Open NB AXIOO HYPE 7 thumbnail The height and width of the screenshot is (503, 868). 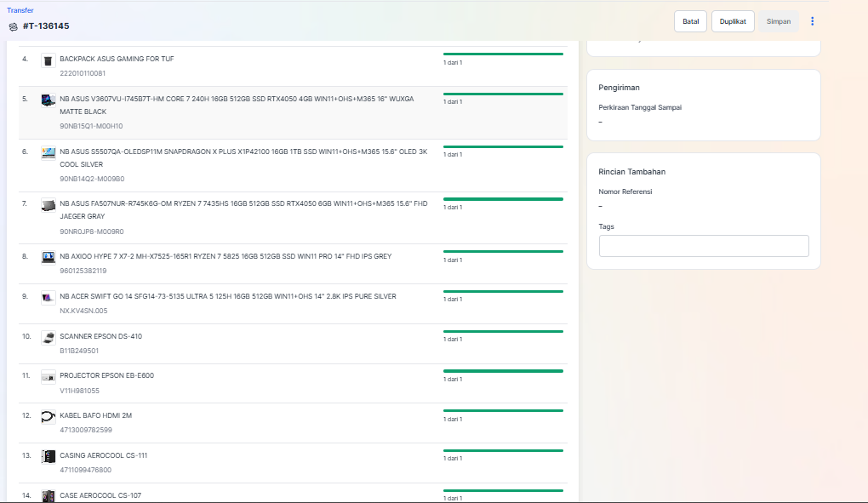tap(49, 257)
